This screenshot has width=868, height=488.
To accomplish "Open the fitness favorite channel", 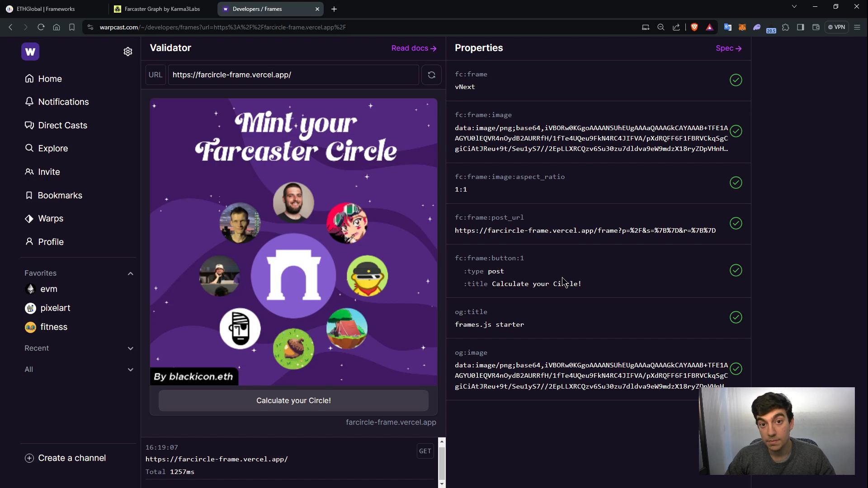I will (x=46, y=327).
